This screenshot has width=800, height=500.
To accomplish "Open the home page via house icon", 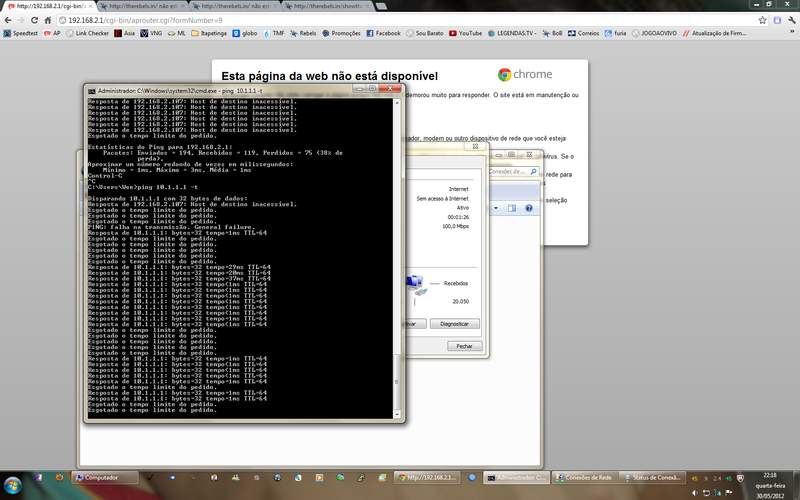I will pyautogui.click(x=47, y=20).
